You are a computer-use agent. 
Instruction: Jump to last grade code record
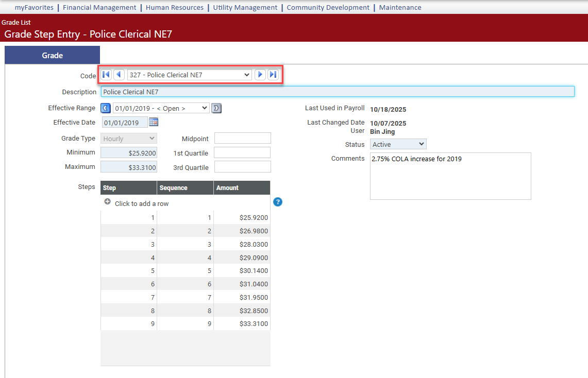[x=273, y=75]
